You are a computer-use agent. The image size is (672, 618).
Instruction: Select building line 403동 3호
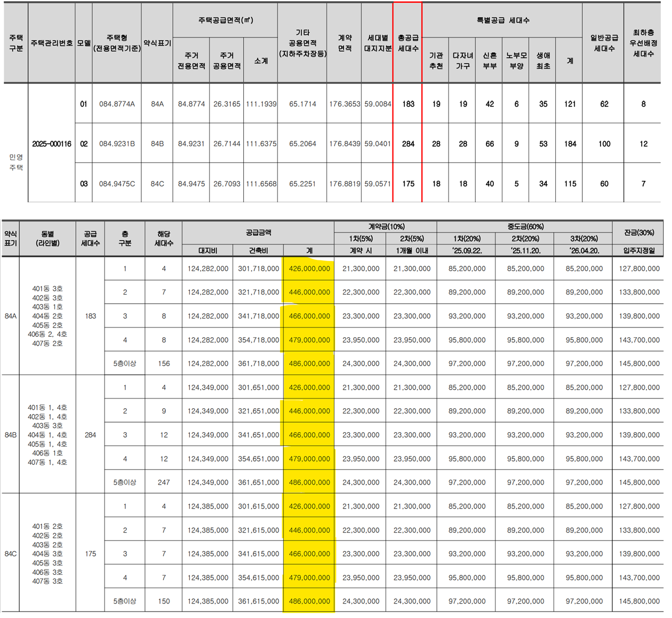point(47,425)
